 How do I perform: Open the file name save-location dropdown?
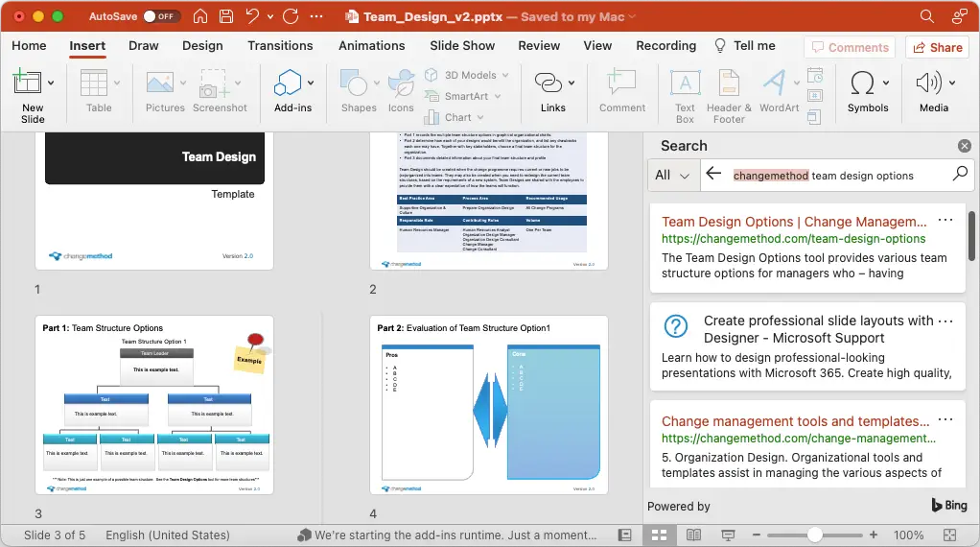pos(632,17)
